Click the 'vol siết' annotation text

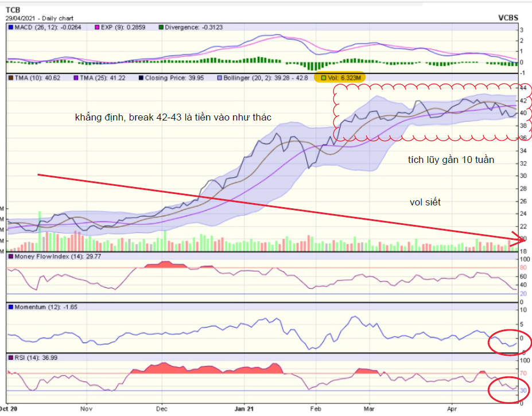[x=425, y=202]
